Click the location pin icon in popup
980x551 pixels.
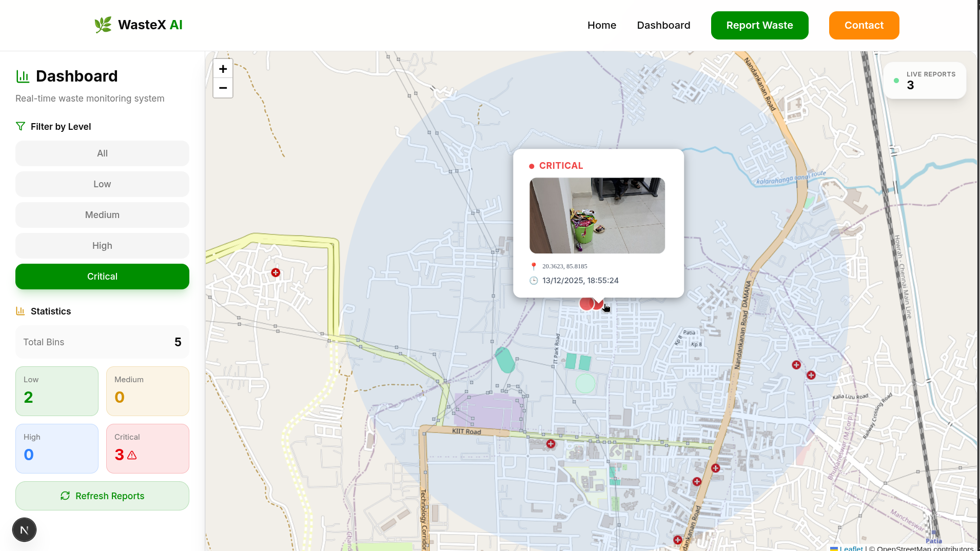click(534, 266)
